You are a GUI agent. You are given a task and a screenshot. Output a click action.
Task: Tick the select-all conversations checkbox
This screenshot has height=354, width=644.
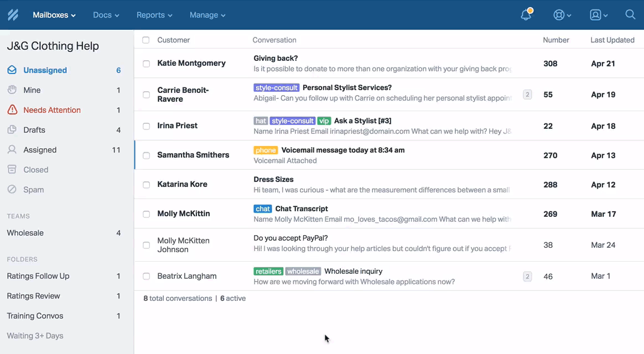click(x=146, y=40)
